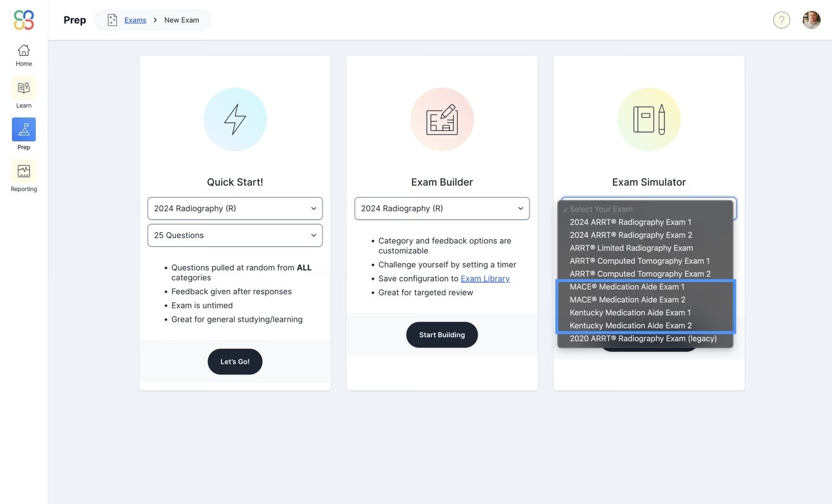Image resolution: width=832 pixels, height=504 pixels.
Task: Select New Exam in the breadcrumb
Action: (x=181, y=19)
